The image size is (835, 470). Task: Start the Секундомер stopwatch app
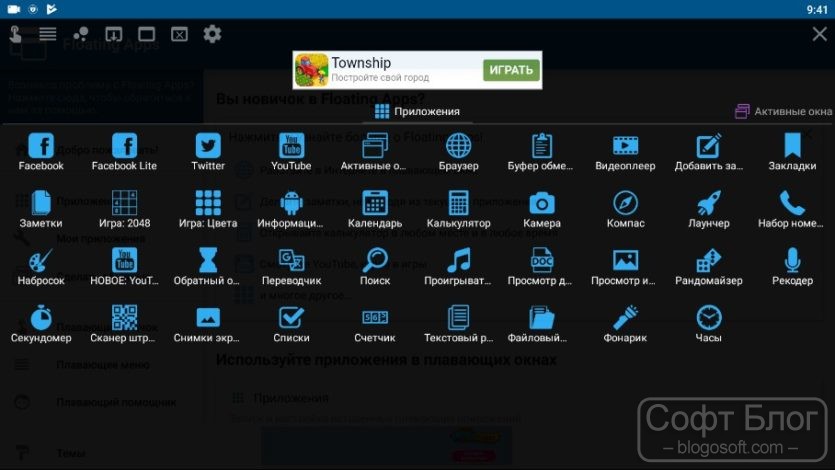coord(41,324)
